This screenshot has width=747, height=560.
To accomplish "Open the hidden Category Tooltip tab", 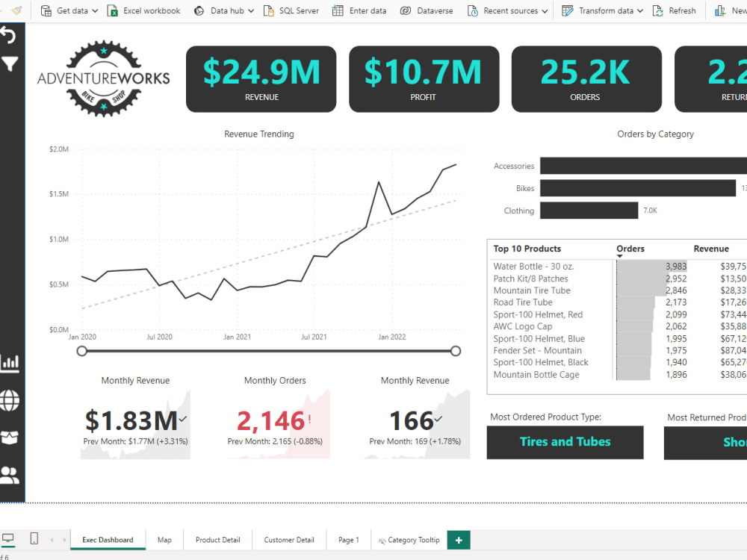I will click(x=409, y=540).
